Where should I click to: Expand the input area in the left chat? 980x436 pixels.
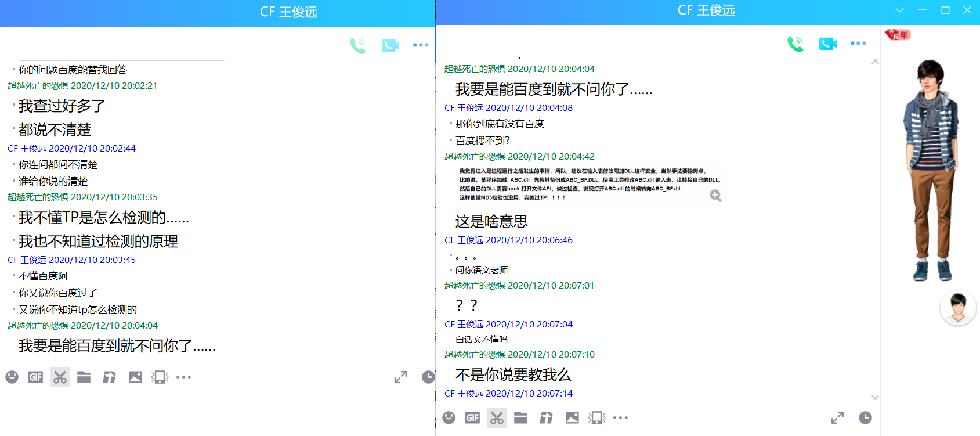coord(400,377)
